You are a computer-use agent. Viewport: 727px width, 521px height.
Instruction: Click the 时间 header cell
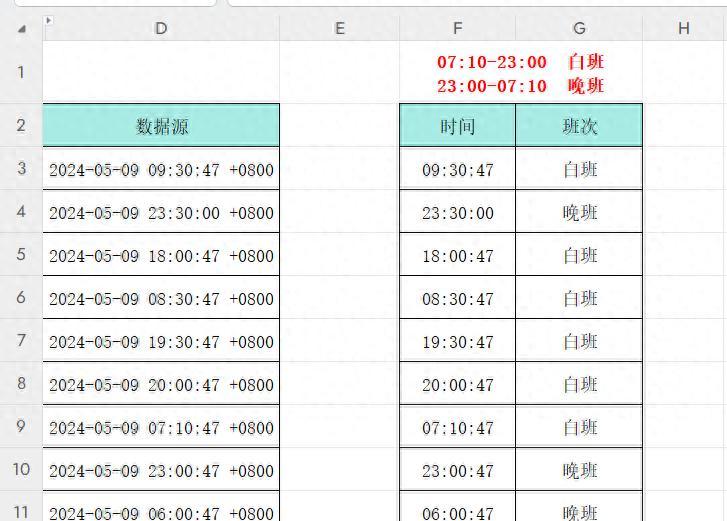point(457,125)
